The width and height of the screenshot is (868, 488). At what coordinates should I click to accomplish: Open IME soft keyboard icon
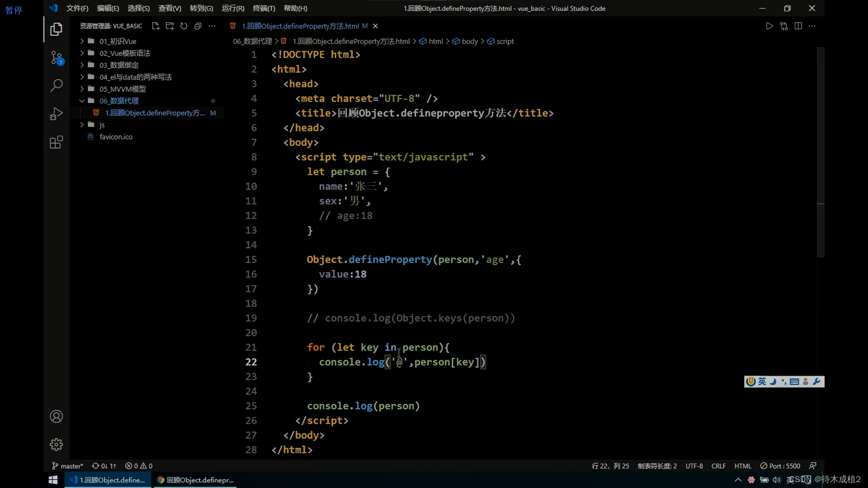794,382
